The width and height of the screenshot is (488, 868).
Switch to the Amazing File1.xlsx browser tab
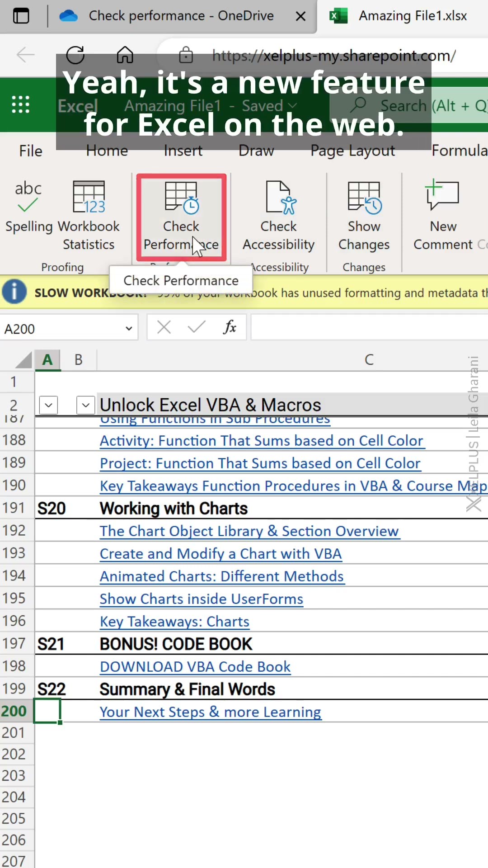coord(402,16)
